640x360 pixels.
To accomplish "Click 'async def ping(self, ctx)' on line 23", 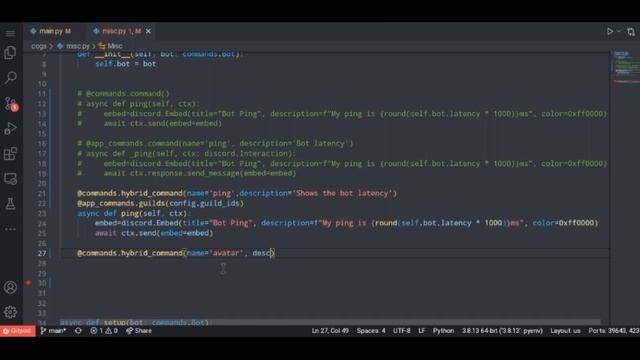I will (132, 213).
